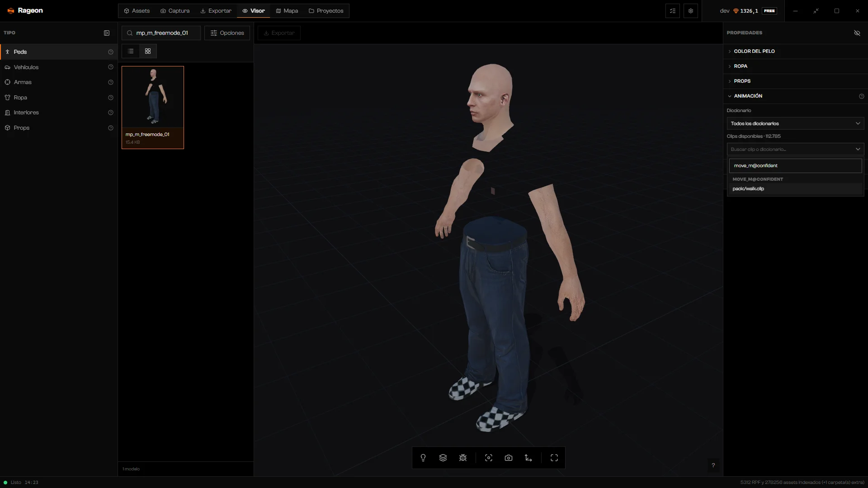Expand the Props properties section

pyautogui.click(x=795, y=81)
